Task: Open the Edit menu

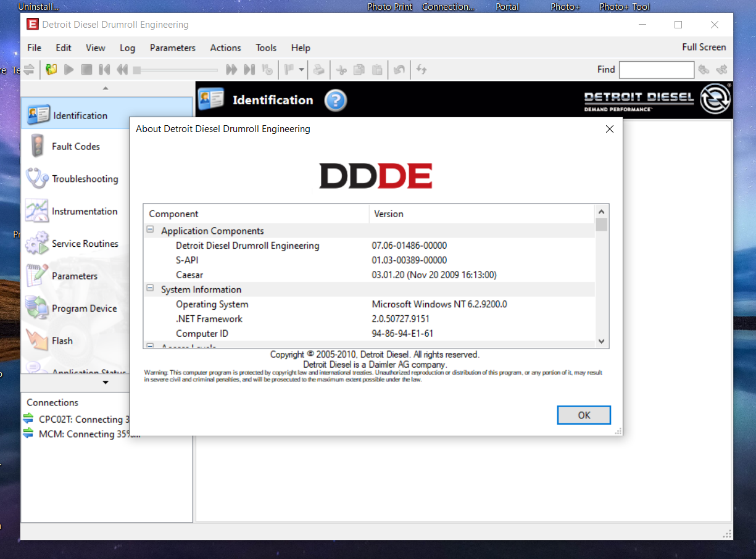Action: pyautogui.click(x=64, y=48)
